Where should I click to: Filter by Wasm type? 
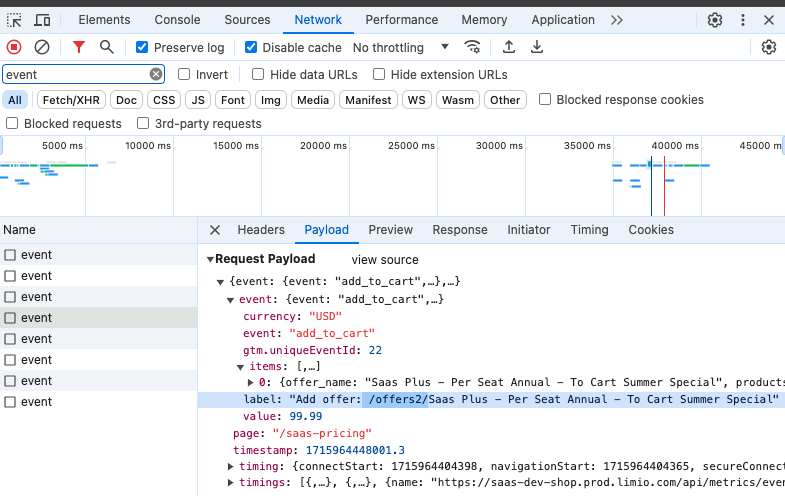click(x=458, y=100)
